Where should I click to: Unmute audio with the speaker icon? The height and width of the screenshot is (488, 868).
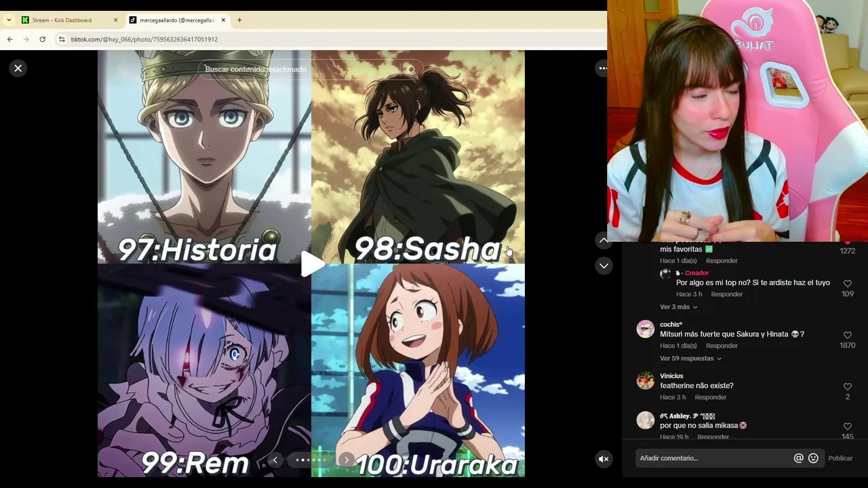pos(604,459)
